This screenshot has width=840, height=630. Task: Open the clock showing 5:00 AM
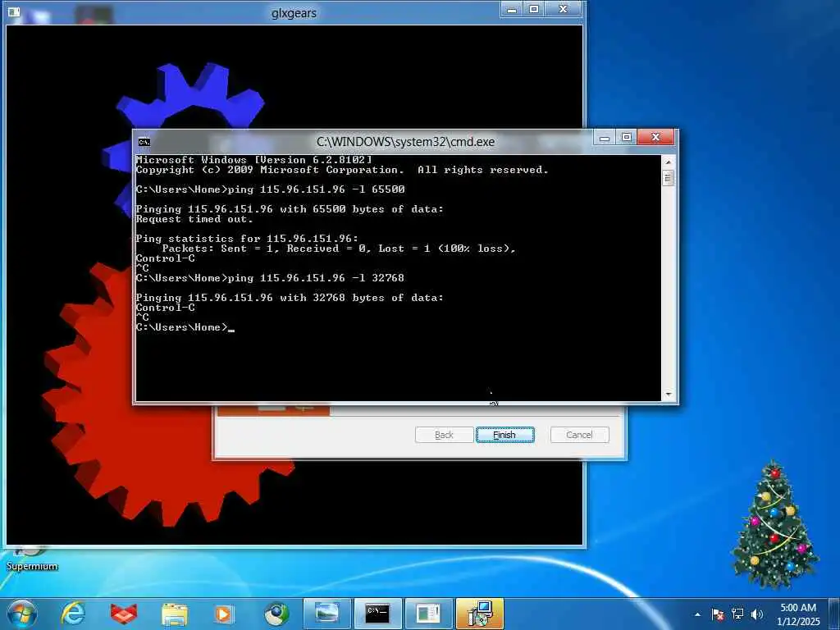tap(798, 614)
